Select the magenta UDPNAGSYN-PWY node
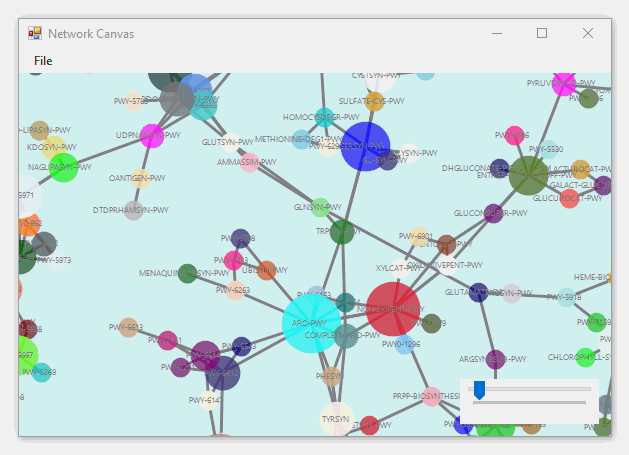The width and height of the screenshot is (629, 455). [x=151, y=135]
